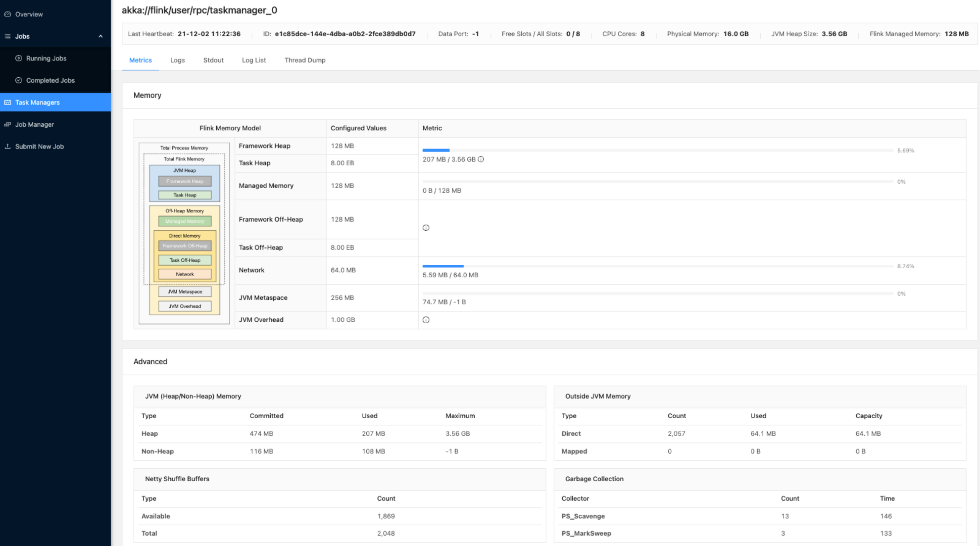
Task: Go to Completed Jobs page
Action: [50, 80]
